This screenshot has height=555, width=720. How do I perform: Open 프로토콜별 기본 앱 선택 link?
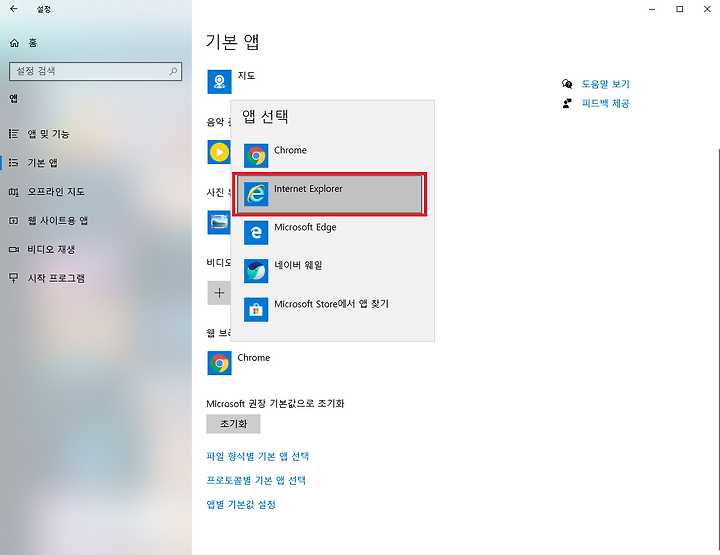coord(256,480)
